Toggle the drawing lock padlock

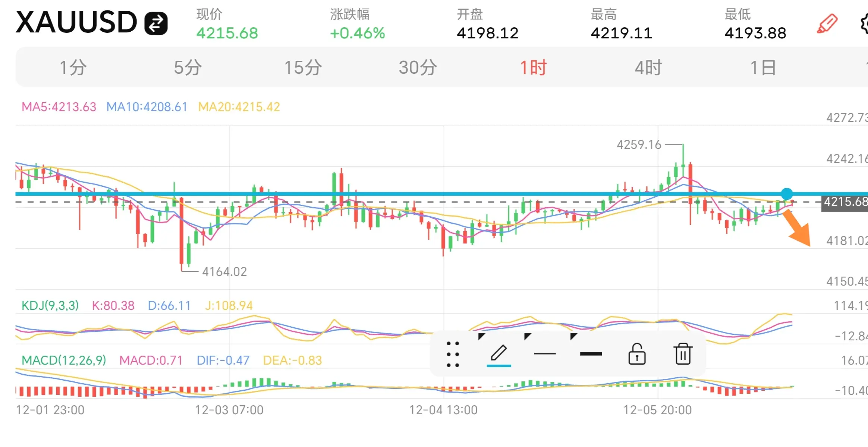tap(637, 353)
